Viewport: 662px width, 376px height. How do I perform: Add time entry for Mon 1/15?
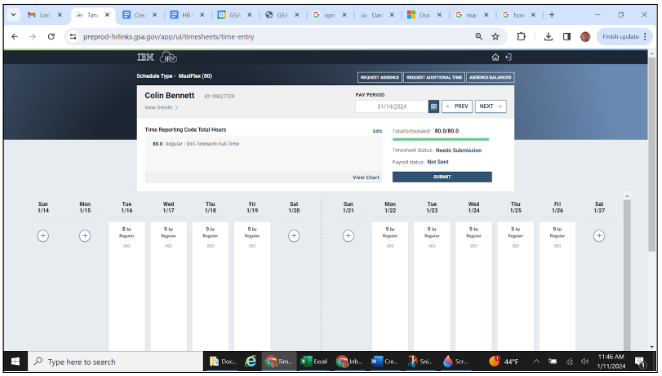pyautogui.click(x=85, y=236)
